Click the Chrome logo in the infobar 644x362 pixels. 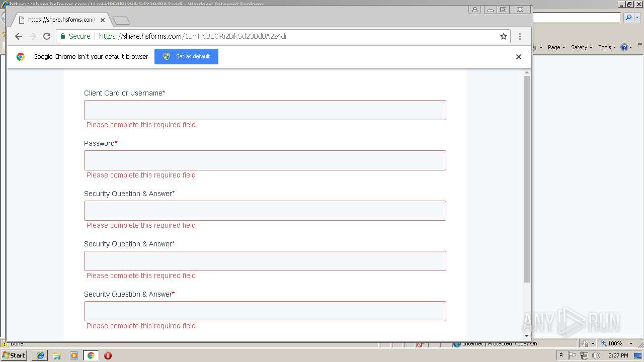pyautogui.click(x=21, y=57)
